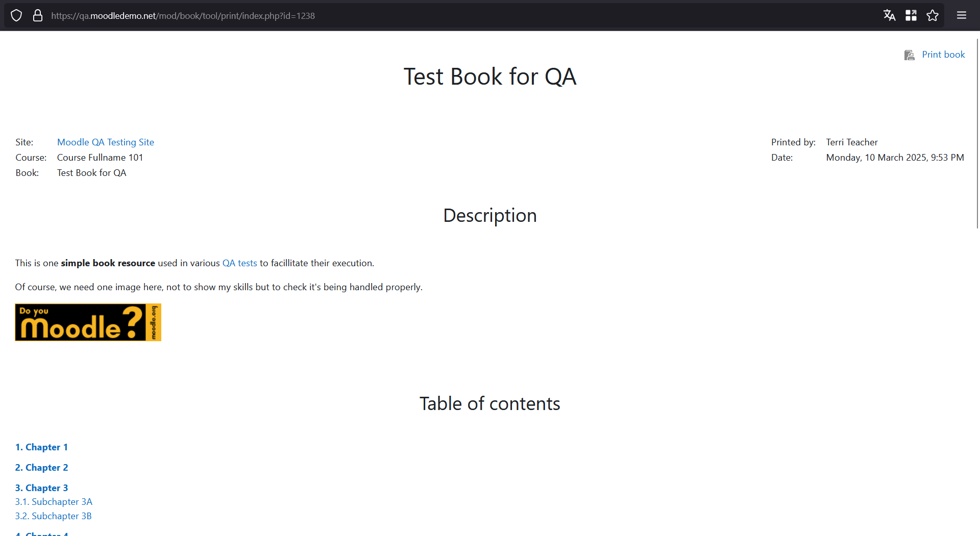Viewport: 980px width, 536px height.
Task: Click the Terri Teacher name
Action: point(852,142)
